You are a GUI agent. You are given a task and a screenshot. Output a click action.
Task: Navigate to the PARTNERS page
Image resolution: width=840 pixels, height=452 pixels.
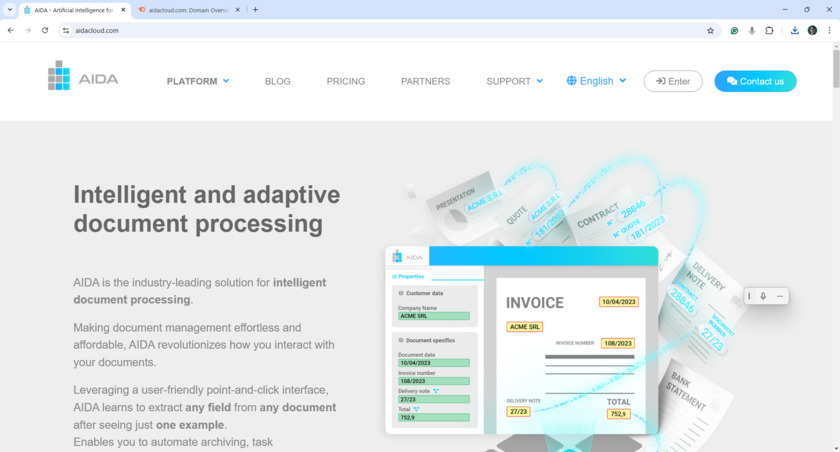click(425, 81)
